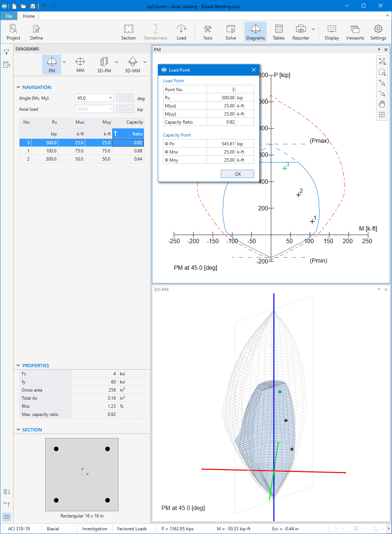Open the Viewports options
392x534 pixels.
[x=355, y=32]
